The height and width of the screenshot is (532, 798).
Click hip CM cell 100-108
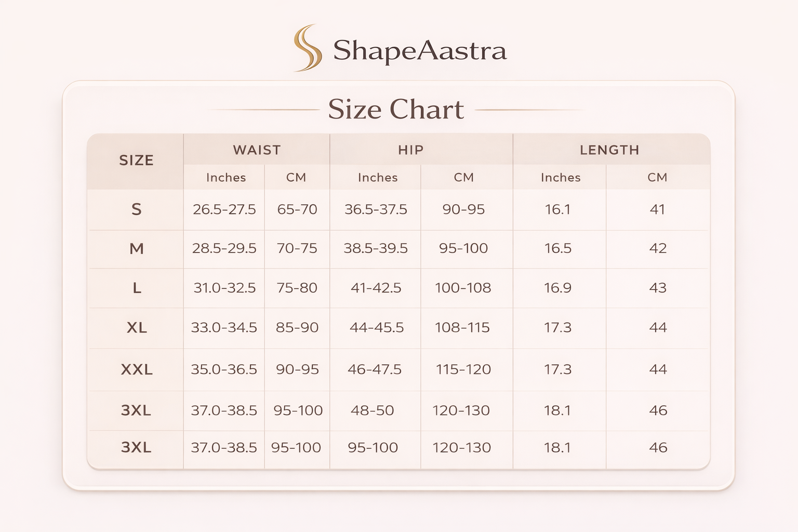462,288
